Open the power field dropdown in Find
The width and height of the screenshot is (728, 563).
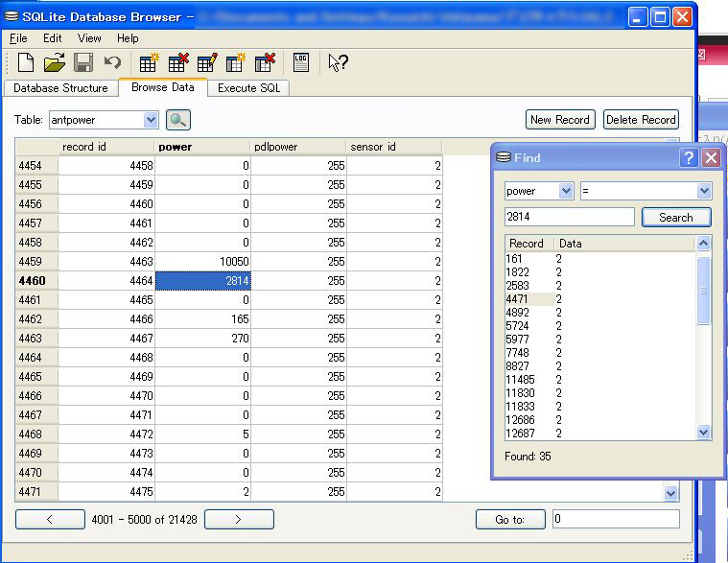point(566,191)
